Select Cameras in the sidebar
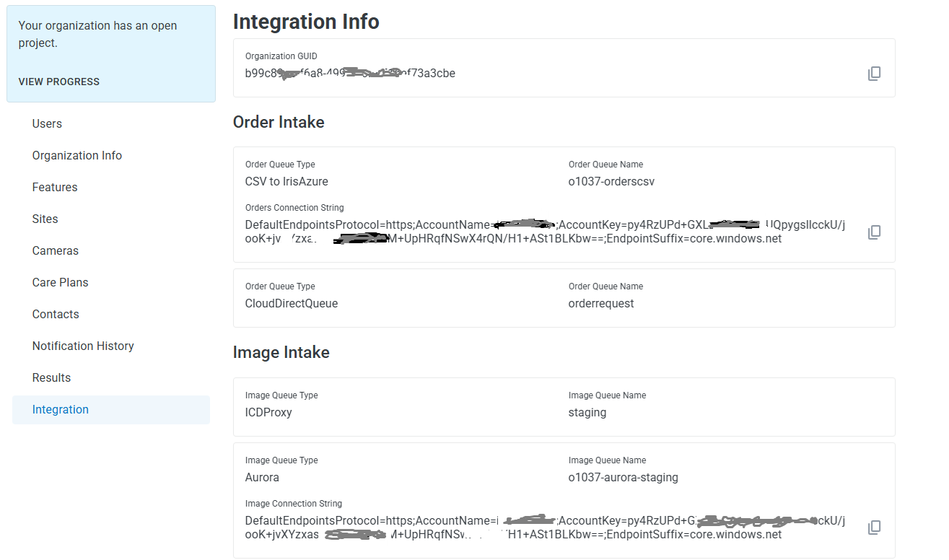 56,250
